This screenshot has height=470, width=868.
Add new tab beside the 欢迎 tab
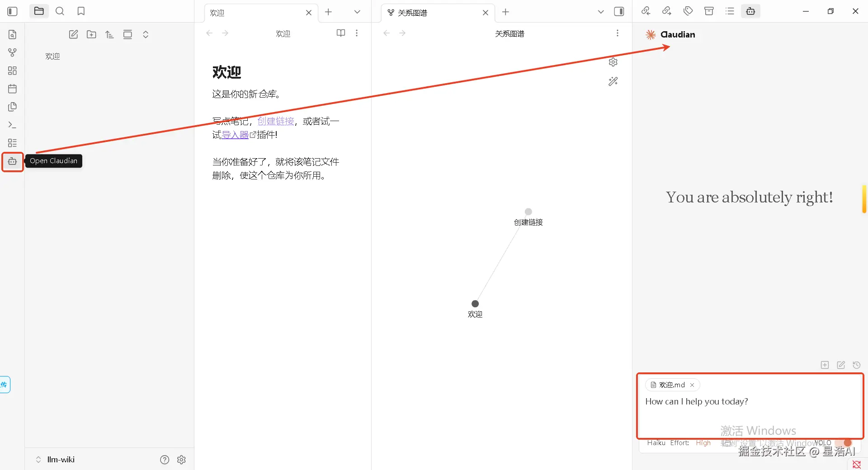pyautogui.click(x=329, y=12)
